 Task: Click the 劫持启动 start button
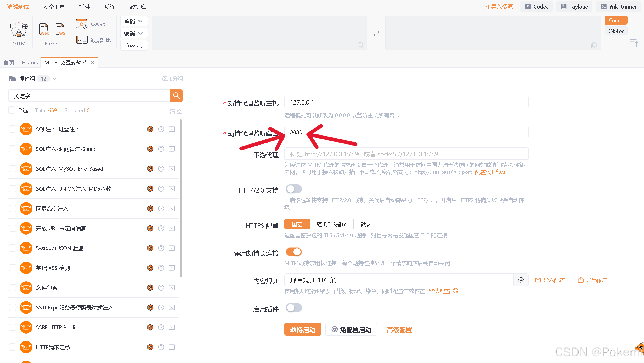point(302,329)
